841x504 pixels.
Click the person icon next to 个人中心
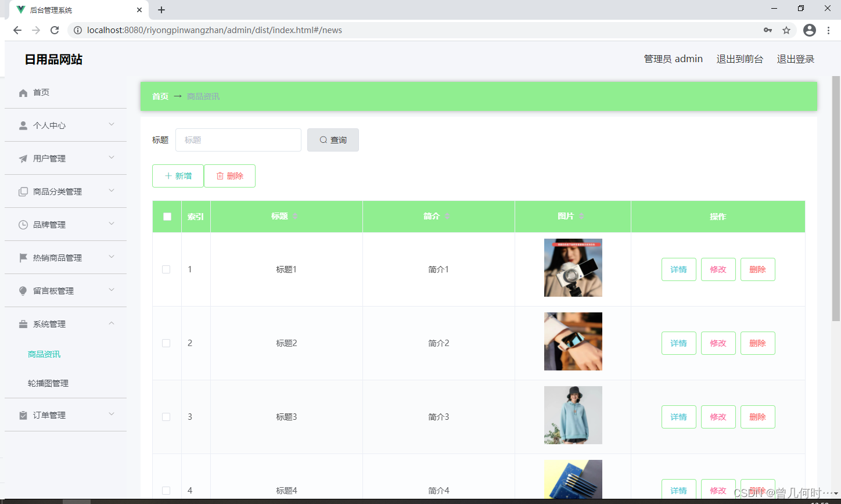tap(23, 125)
